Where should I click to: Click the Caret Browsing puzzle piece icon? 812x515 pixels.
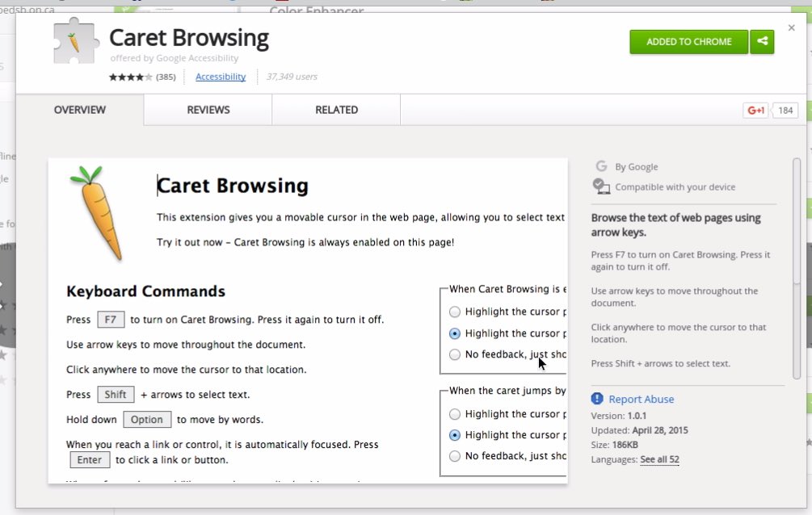tap(76, 41)
